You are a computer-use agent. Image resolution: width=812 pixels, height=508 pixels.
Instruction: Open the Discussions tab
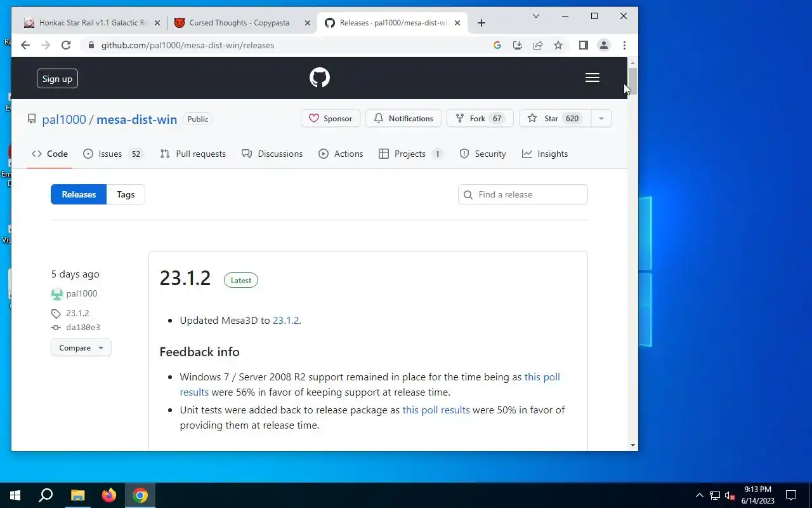coord(272,154)
